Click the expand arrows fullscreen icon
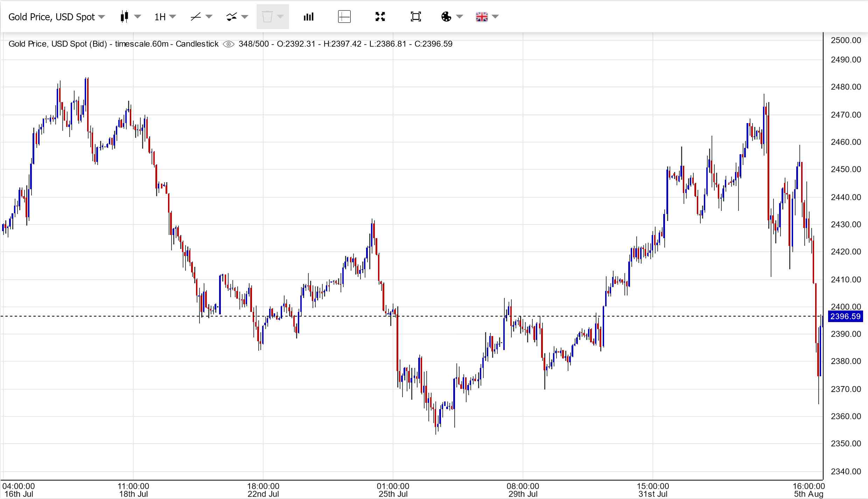The image size is (868, 499). point(380,17)
